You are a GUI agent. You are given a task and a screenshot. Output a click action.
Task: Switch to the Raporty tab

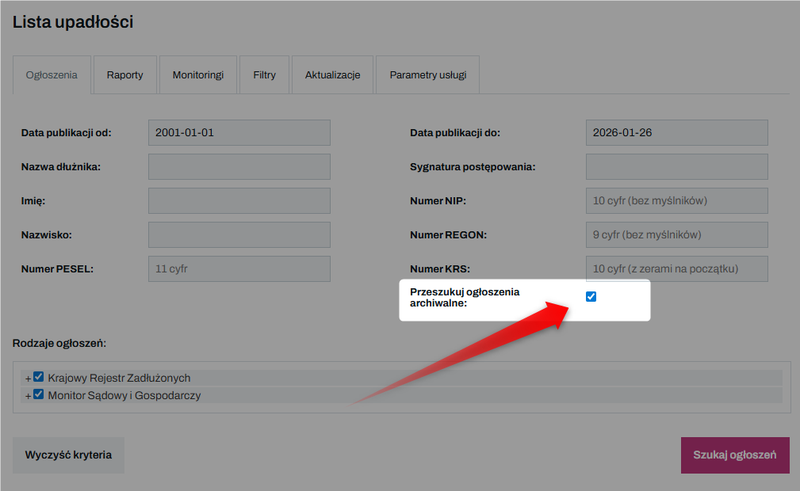point(124,75)
